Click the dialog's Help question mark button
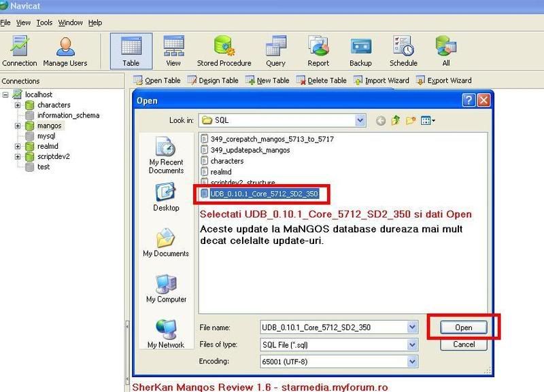Screen dimensions: 544x392 click(x=469, y=101)
